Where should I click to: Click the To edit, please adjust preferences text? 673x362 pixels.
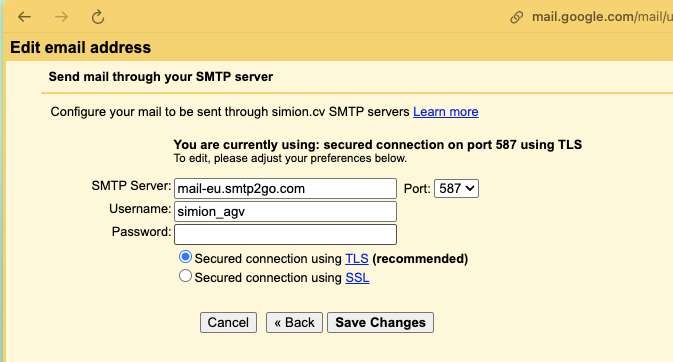click(x=290, y=158)
